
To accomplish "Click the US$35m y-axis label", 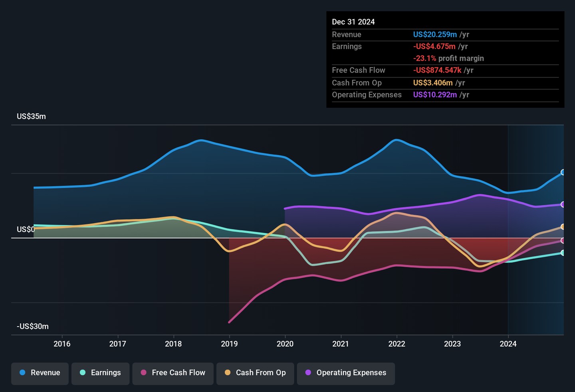I will coord(31,117).
